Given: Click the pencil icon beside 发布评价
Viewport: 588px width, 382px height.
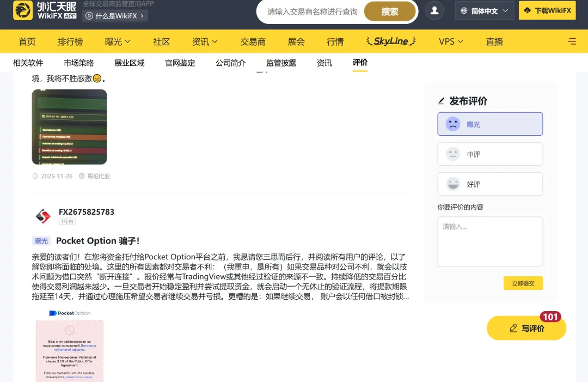Looking at the screenshot, I should coord(442,101).
